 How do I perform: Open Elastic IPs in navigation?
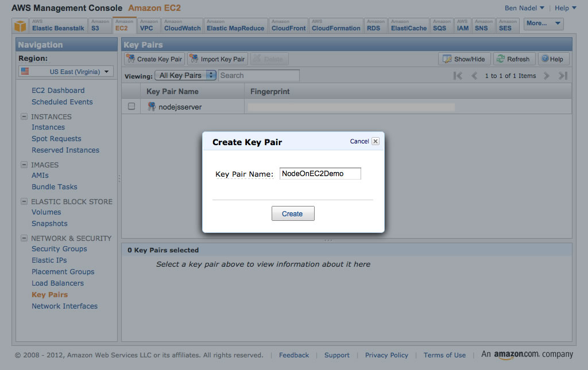[x=49, y=260]
